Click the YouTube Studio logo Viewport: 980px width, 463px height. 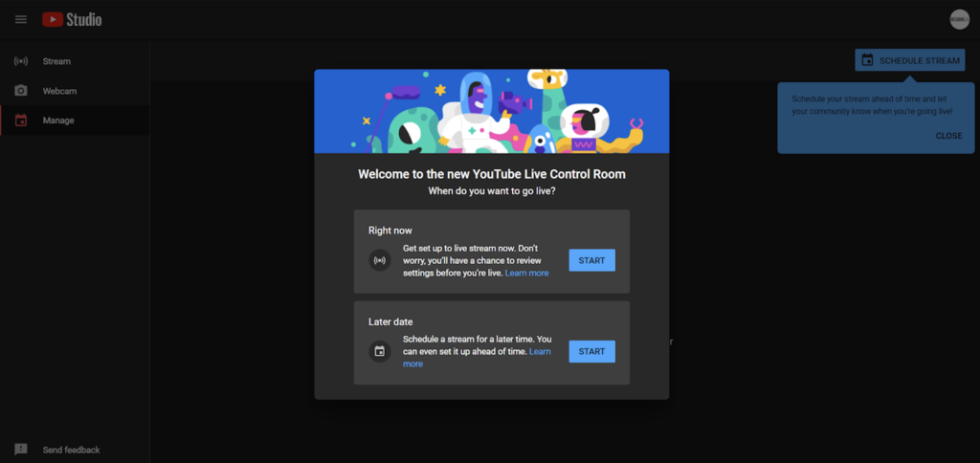click(72, 19)
